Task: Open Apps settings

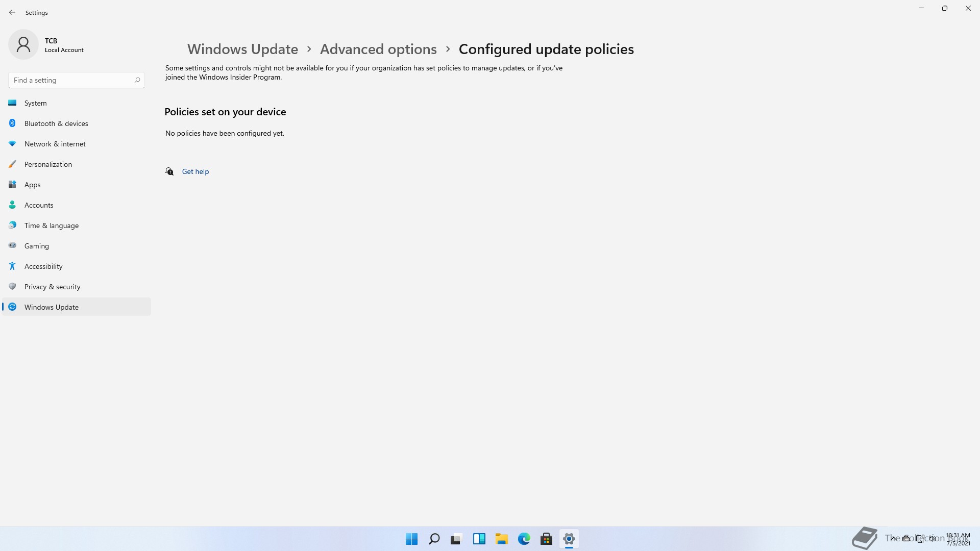Action: [77, 185]
